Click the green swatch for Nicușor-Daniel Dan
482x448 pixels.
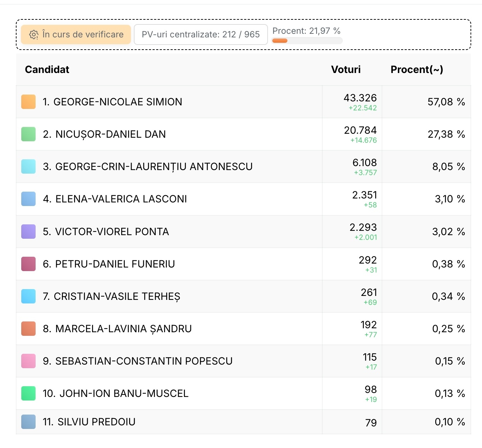point(28,134)
